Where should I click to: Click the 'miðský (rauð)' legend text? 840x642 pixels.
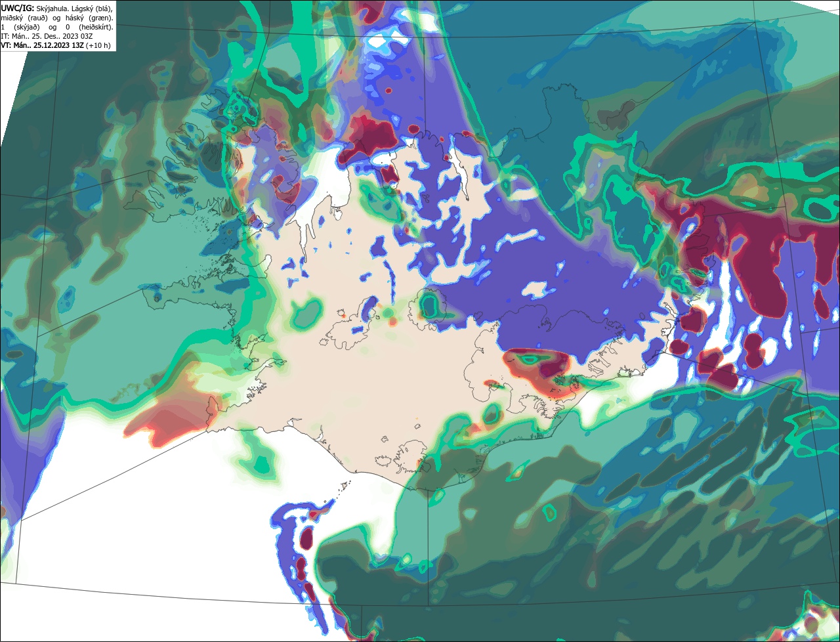pyautogui.click(x=24, y=18)
